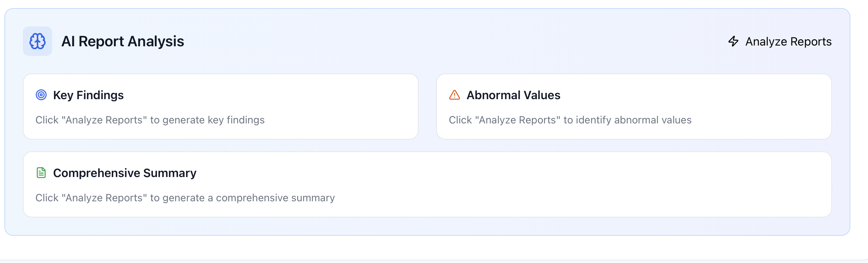Select the lightning bolt icon next to Analyze Reports
Screen dimensions: 868x263
click(x=733, y=42)
